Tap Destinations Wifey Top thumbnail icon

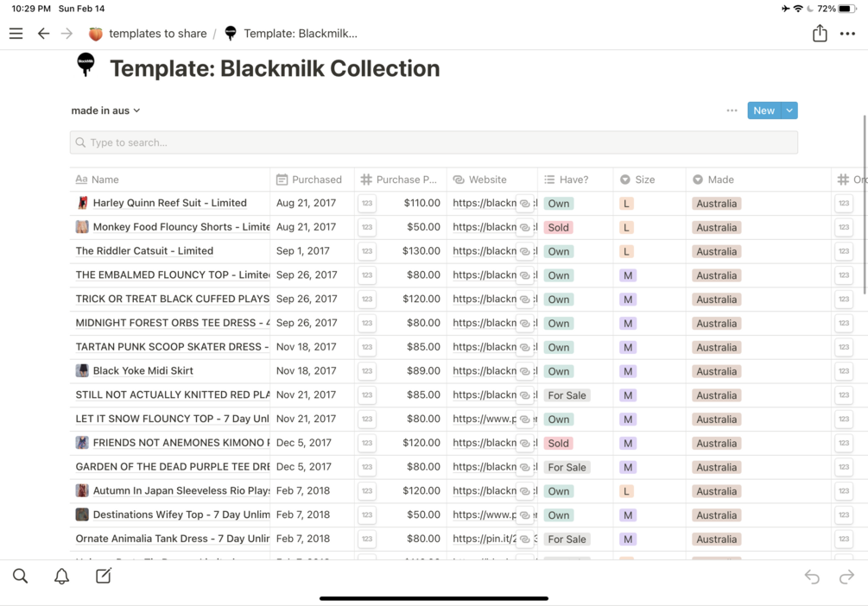coord(82,514)
